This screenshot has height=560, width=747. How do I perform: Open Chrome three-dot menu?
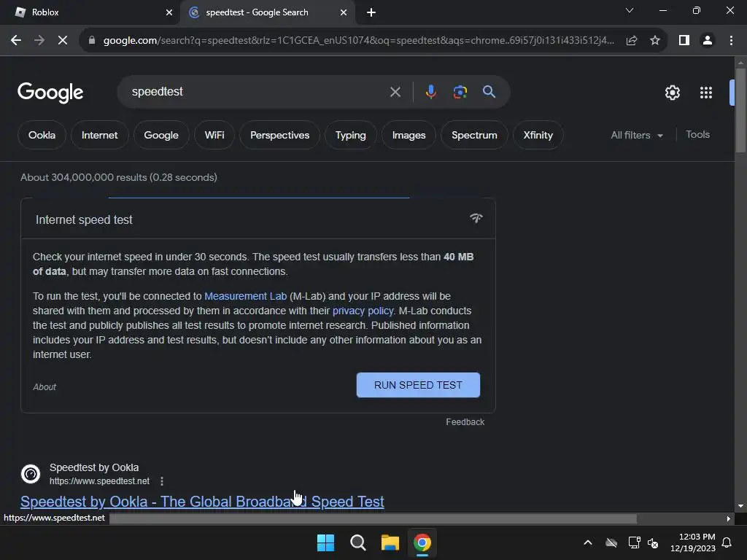coord(731,41)
